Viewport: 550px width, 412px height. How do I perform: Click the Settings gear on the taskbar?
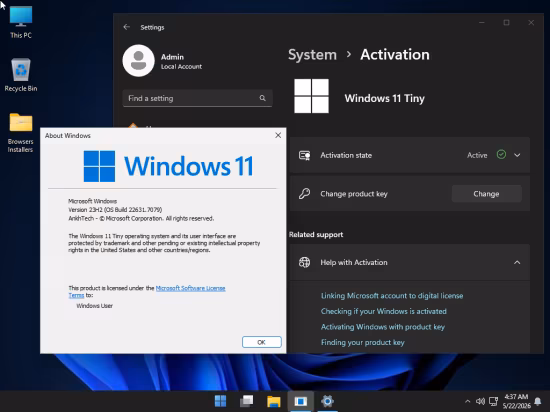pos(327,401)
